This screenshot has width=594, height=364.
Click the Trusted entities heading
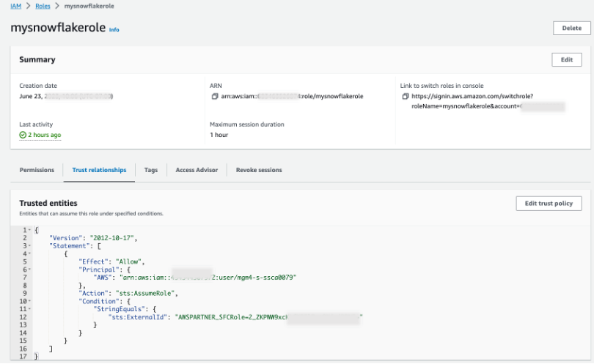[x=48, y=203]
